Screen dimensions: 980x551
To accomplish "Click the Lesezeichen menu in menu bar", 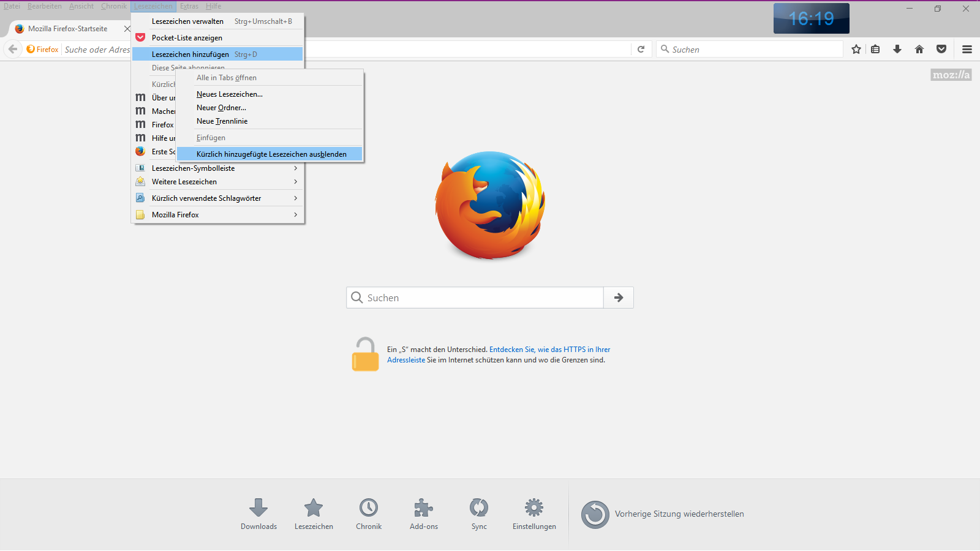I will (153, 6).
